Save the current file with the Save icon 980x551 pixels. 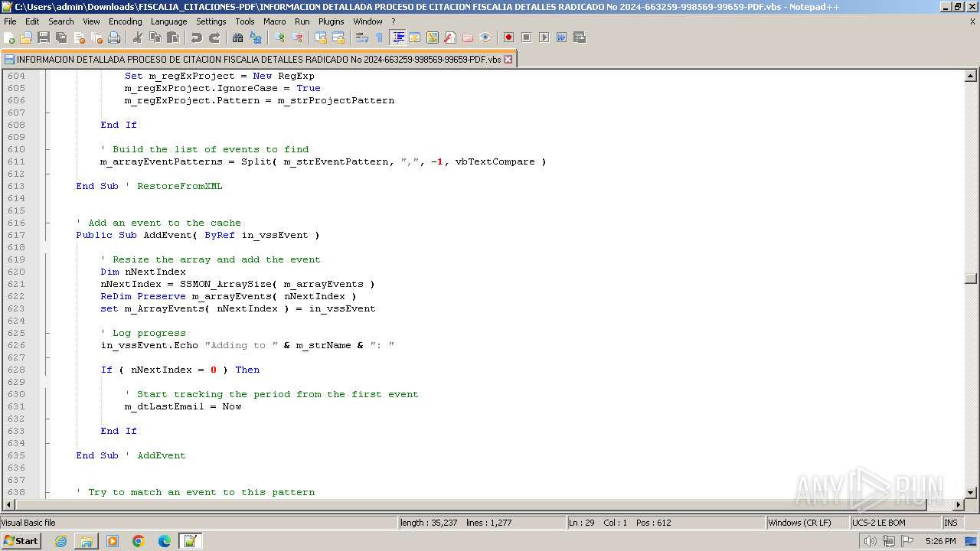[44, 37]
